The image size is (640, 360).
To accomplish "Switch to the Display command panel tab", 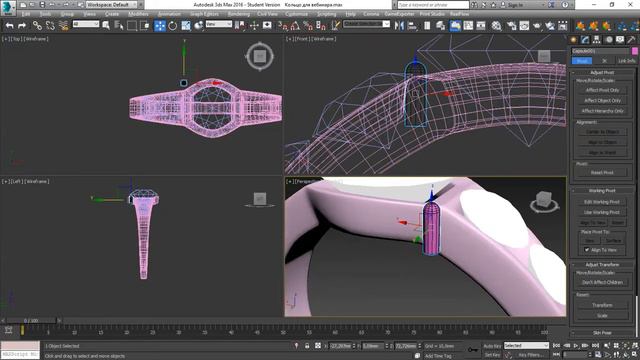I will point(620,40).
